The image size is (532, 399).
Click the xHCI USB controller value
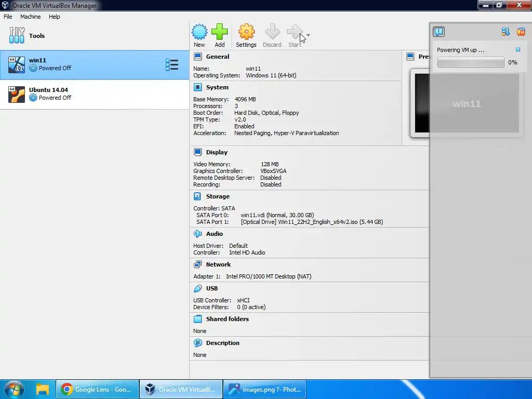point(243,300)
